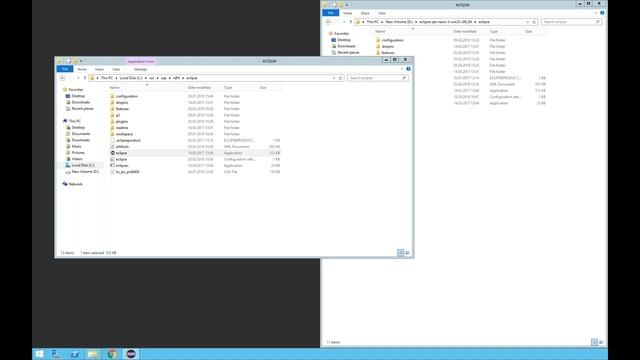Image resolution: width=640 pixels, height=360 pixels.
Task: Open View ribbon tab in front eclipse window
Action: pyautogui.click(x=116, y=69)
